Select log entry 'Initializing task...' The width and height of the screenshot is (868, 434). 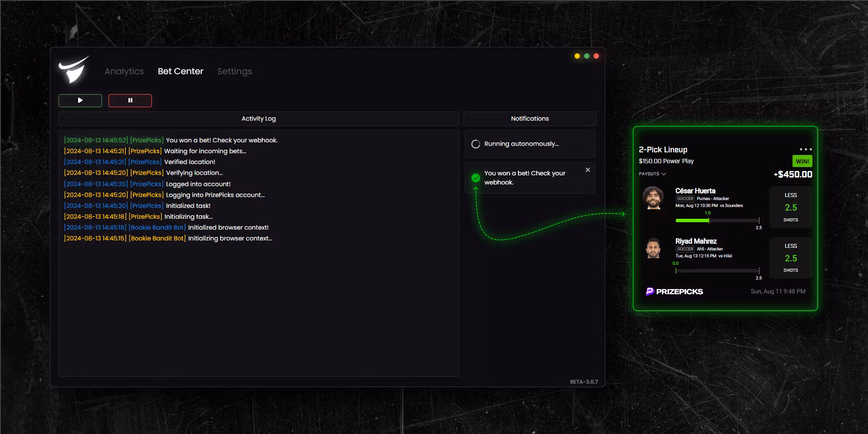tap(138, 217)
